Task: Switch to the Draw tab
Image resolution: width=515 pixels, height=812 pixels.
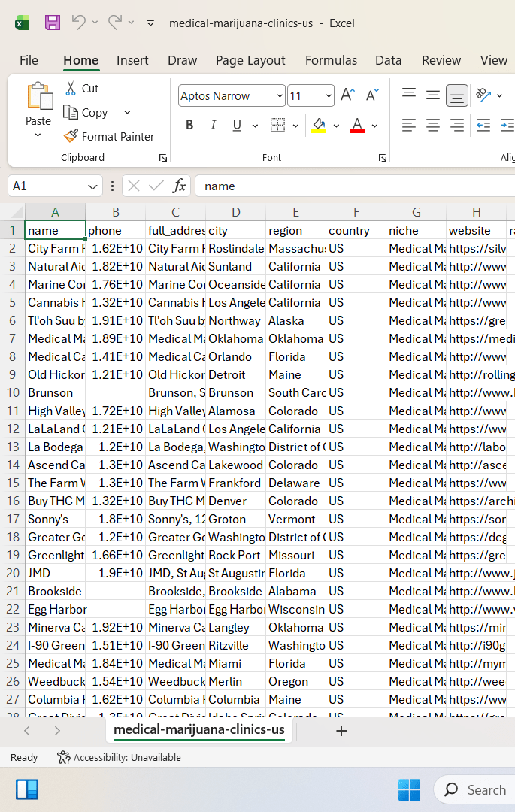Action: pos(182,61)
